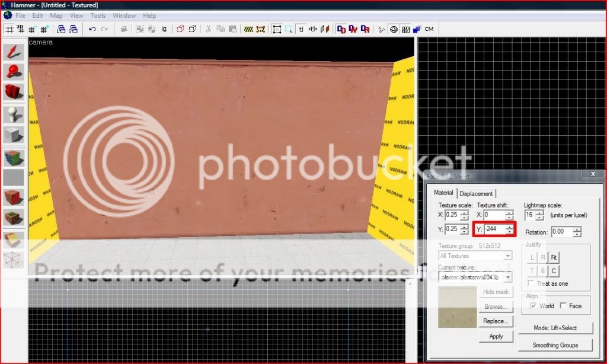Viewport: 607px width, 364px height.
Task: Click the smaller grid icon
Action: [x=32, y=29]
